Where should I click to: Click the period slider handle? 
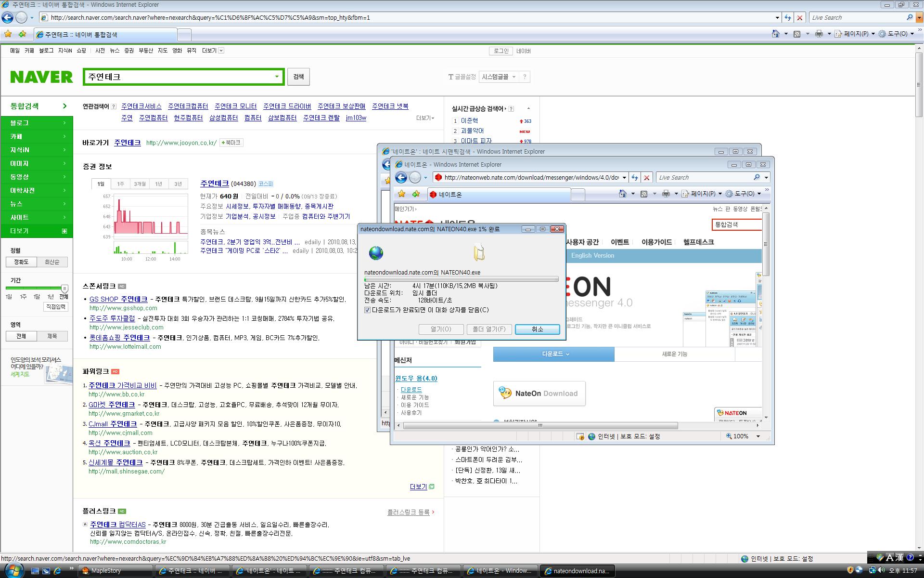64,288
